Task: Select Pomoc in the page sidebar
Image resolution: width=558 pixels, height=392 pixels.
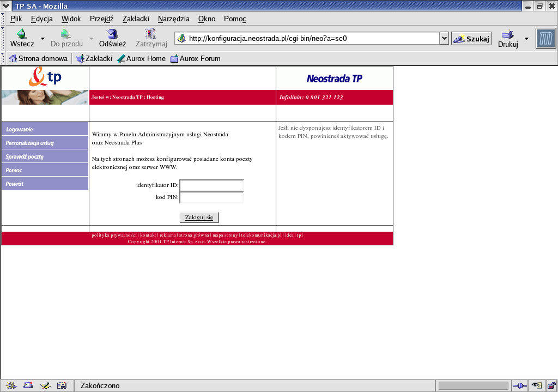Action: 45,170
